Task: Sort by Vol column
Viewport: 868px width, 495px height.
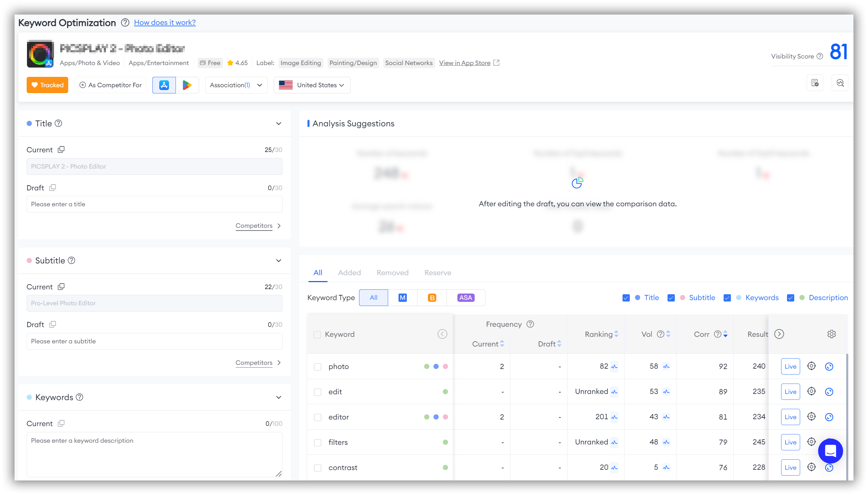Action: (x=668, y=334)
